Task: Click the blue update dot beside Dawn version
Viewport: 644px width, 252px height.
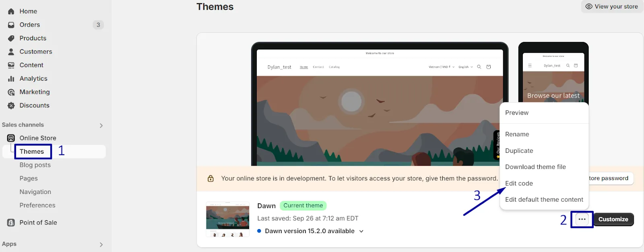Action: pos(259,231)
